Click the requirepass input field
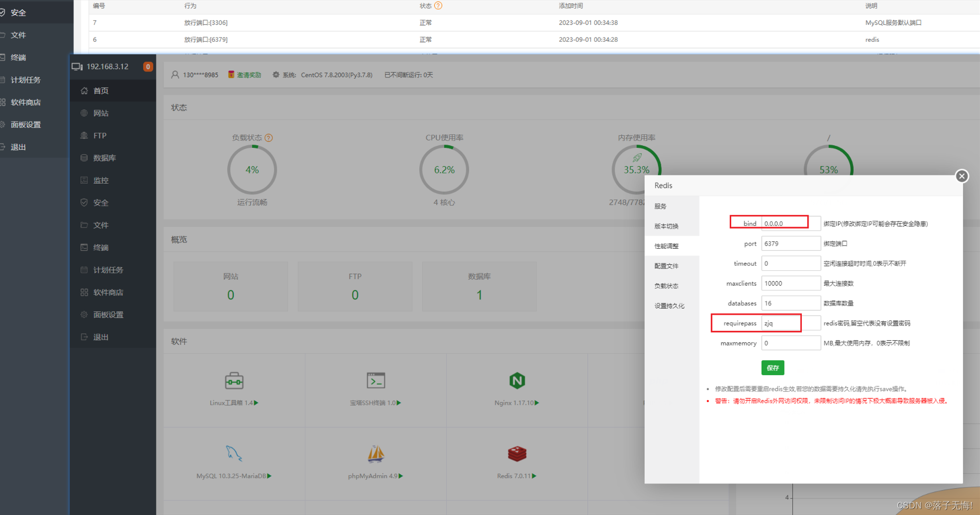The width and height of the screenshot is (980, 515). pyautogui.click(x=791, y=323)
